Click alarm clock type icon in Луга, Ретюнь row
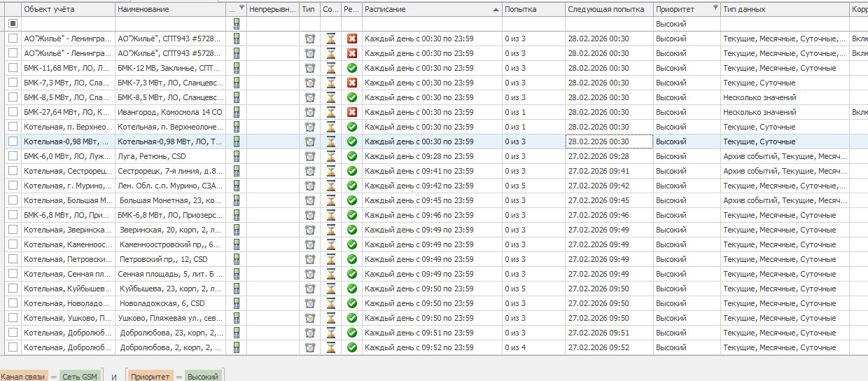The height and width of the screenshot is (381, 868). point(310,156)
